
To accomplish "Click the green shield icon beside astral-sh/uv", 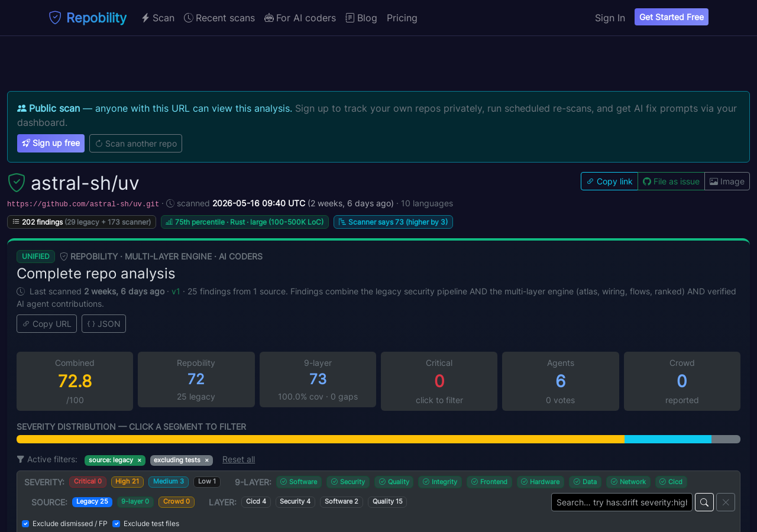I will [17, 183].
